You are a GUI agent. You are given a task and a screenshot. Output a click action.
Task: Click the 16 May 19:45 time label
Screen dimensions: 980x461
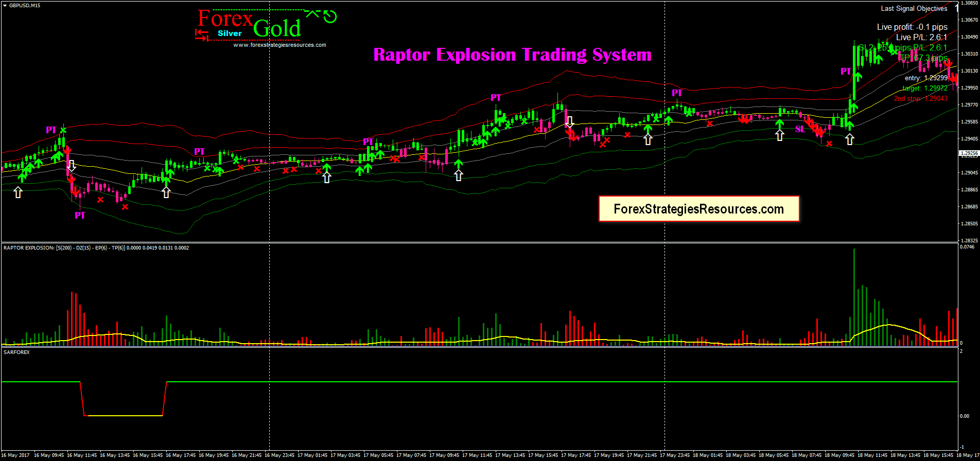tap(214, 455)
